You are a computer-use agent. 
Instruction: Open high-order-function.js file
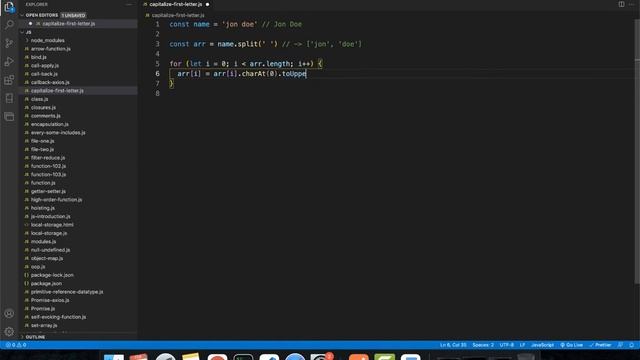coord(56,200)
